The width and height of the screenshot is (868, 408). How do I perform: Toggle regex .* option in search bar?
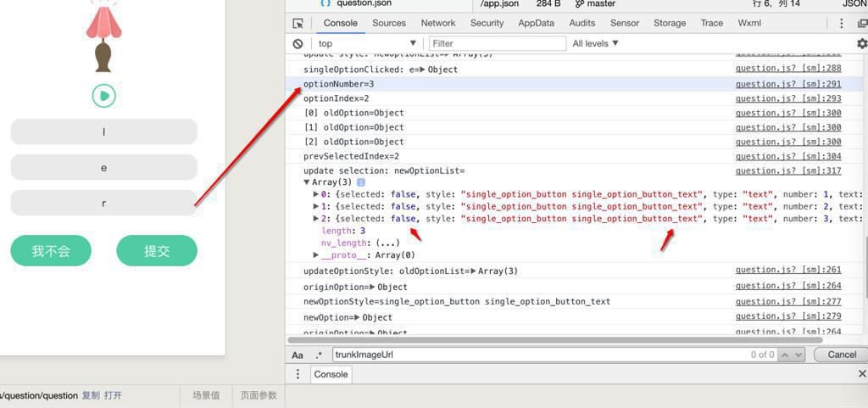point(319,355)
